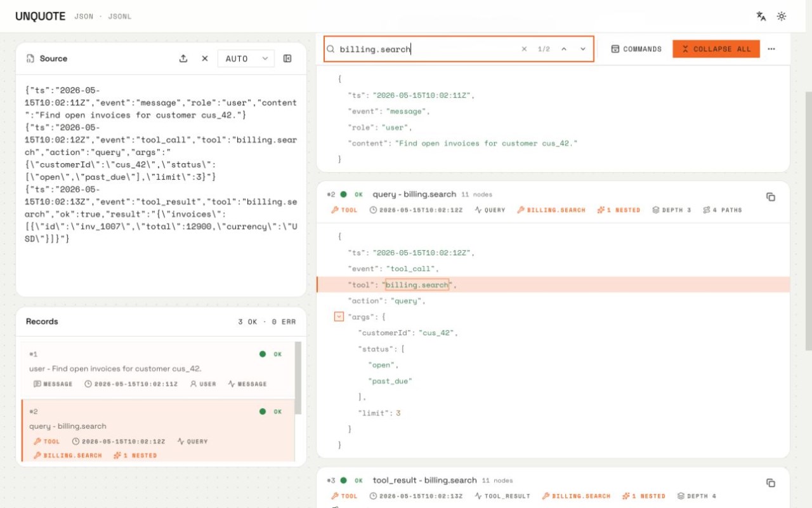Click the 1 NESTED tag in the Records list
The height and width of the screenshot is (508, 812).
point(135,455)
